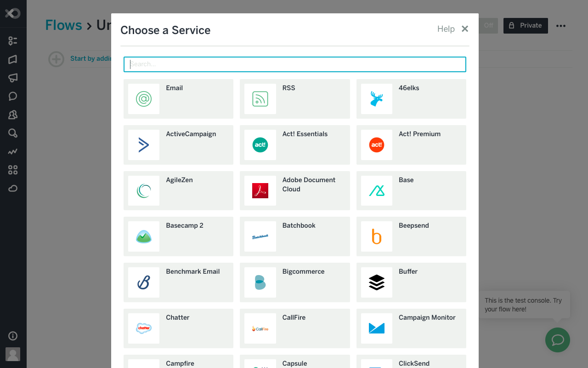
Task: Open the sidebar cloud icon
Action: click(x=13, y=189)
